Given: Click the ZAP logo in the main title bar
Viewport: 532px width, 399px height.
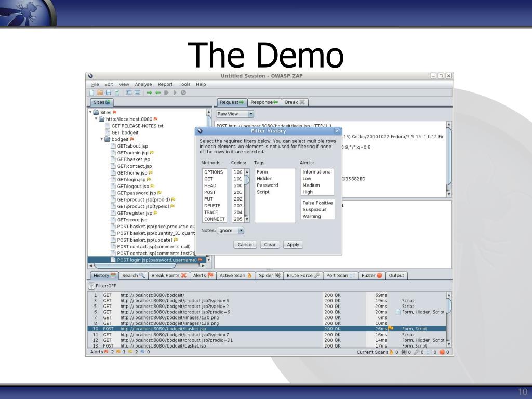Looking at the screenshot, I should pyautogui.click(x=90, y=76).
